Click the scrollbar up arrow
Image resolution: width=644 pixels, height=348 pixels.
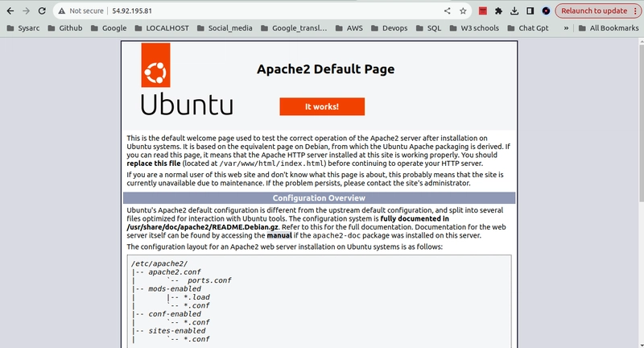tap(641, 42)
